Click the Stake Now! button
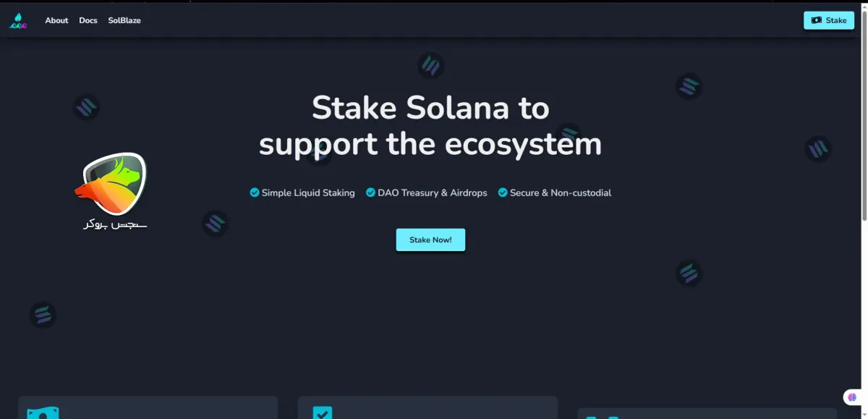This screenshot has height=419, width=868. tap(430, 240)
